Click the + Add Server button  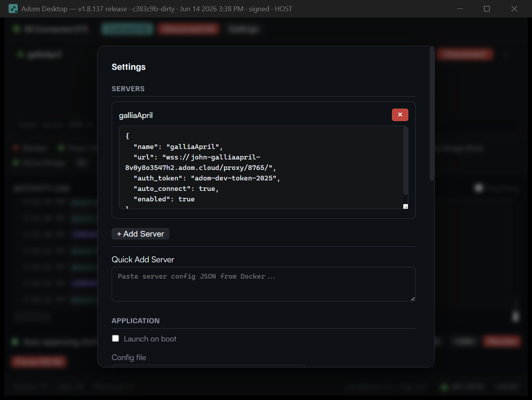[140, 234]
